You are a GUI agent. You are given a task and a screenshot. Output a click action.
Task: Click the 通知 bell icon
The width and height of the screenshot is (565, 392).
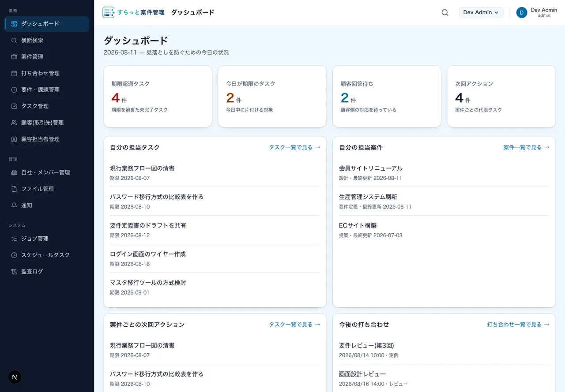tap(14, 205)
